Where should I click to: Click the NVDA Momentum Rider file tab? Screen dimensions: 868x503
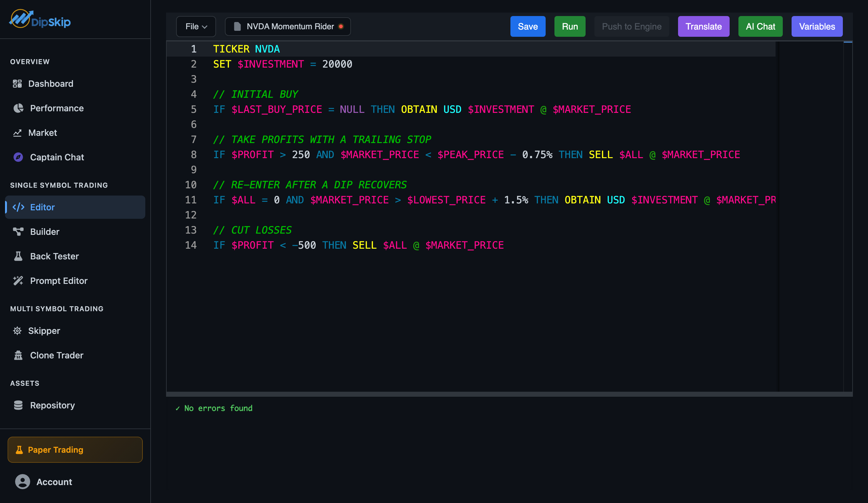(x=288, y=26)
